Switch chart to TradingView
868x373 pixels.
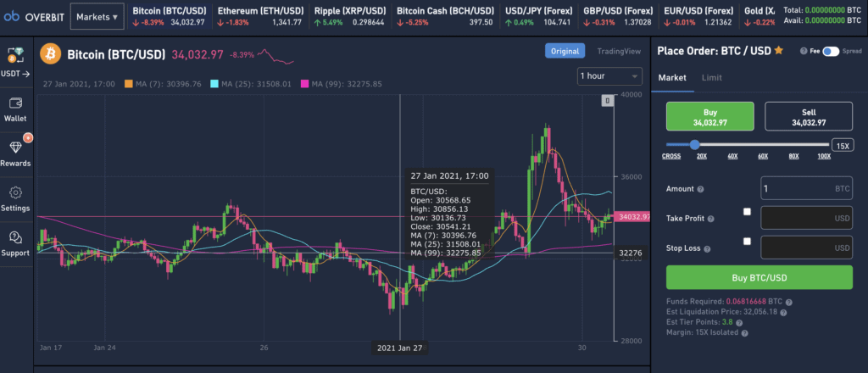pyautogui.click(x=619, y=52)
